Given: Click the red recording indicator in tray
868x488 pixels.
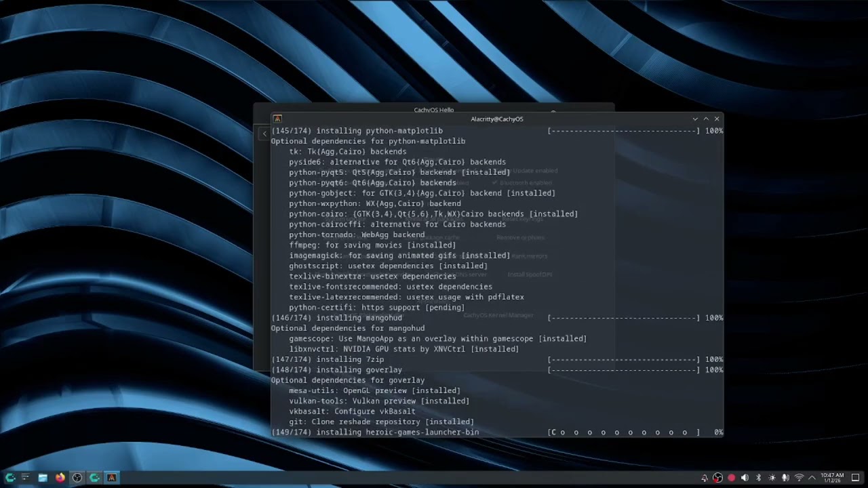Looking at the screenshot, I should click(x=731, y=478).
